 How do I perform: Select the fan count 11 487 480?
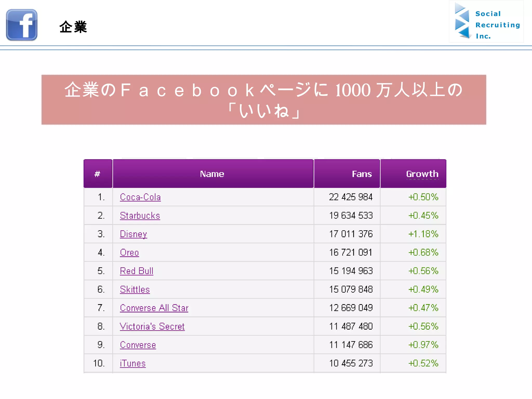click(351, 326)
